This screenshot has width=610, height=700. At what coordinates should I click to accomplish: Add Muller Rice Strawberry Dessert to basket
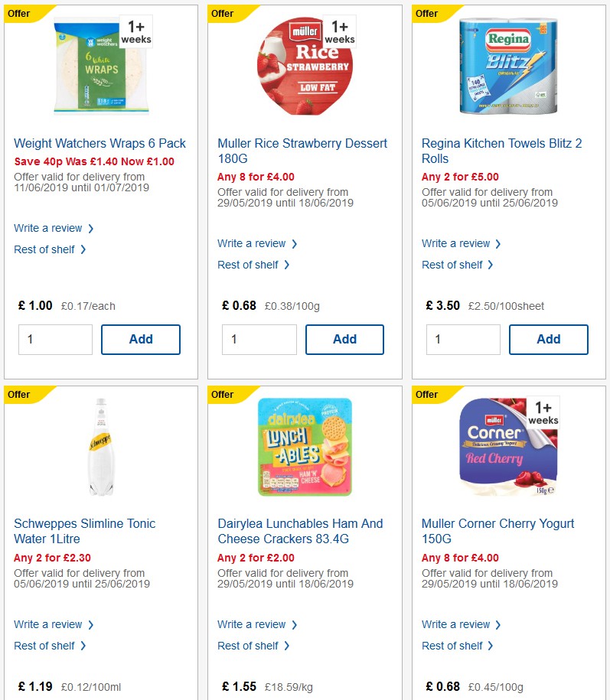click(344, 339)
